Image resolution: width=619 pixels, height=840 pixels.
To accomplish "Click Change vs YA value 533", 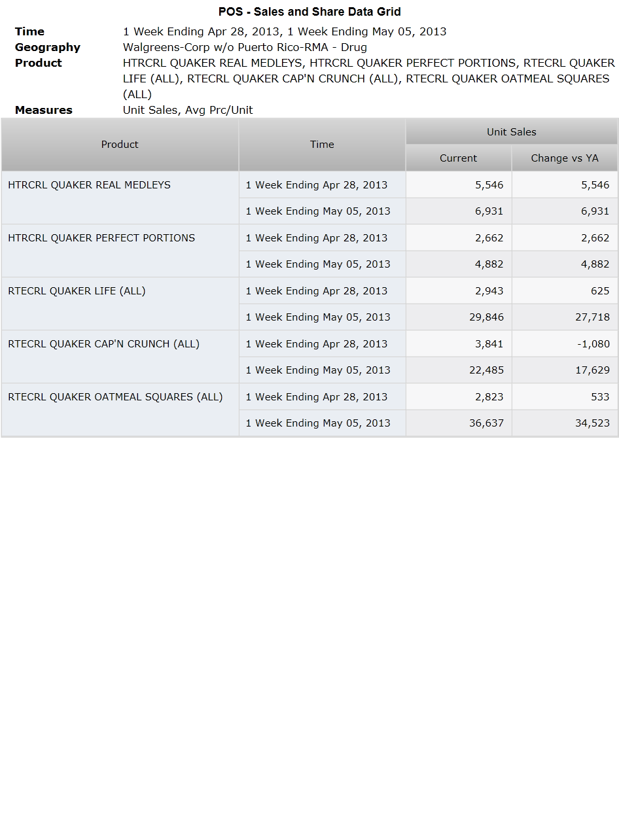I will [565, 396].
